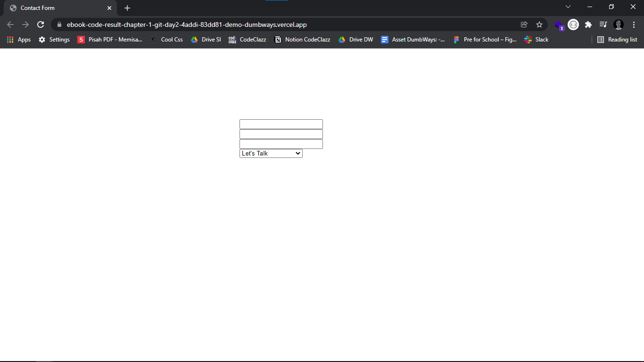This screenshot has height=362, width=644.
Task: Open the Extensions puzzle piece menu
Action: tap(588, 25)
